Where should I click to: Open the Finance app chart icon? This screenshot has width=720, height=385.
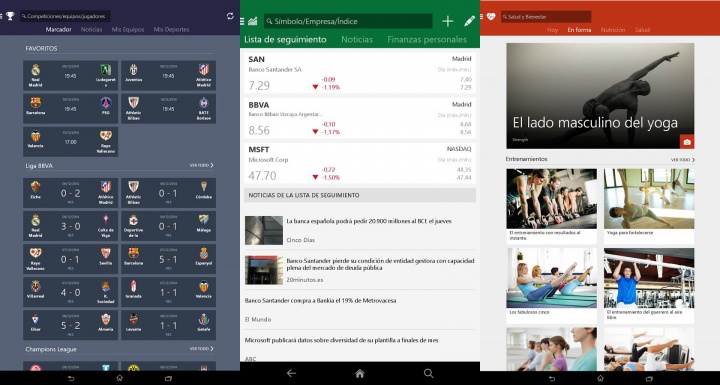click(253, 21)
